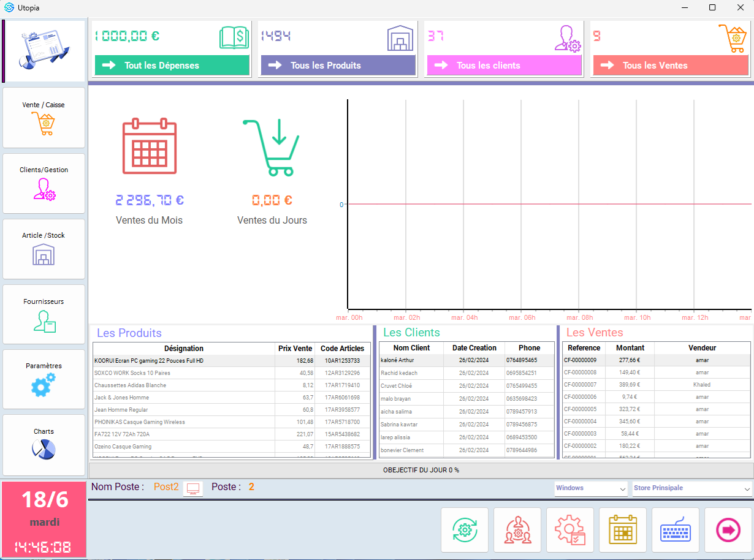
Task: Select Jean Homme Regular product
Action: tap(232, 410)
